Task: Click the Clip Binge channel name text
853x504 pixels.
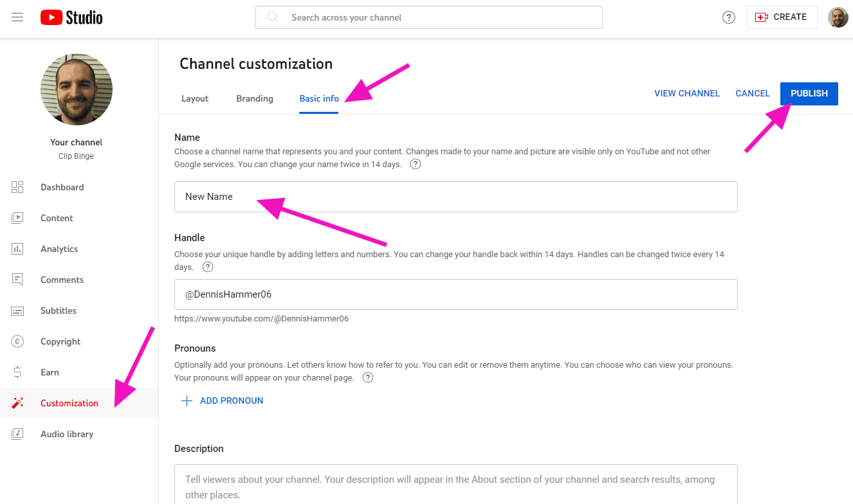Action: tap(77, 156)
